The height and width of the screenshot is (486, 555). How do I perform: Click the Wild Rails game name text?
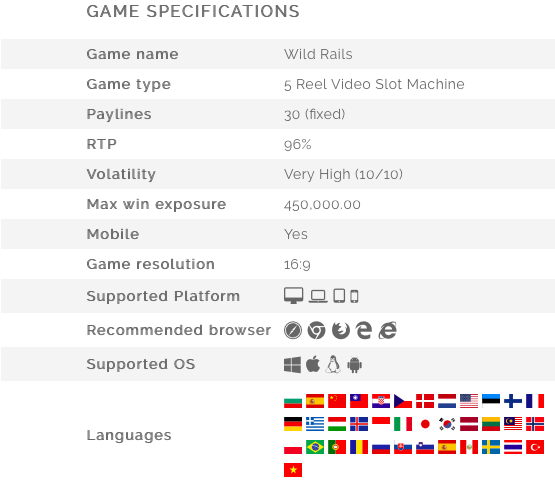point(318,54)
